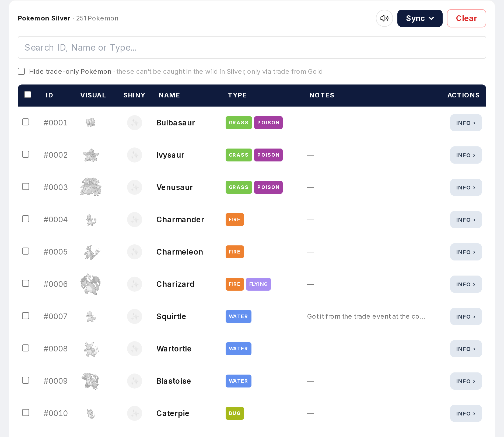The width and height of the screenshot is (504, 437).
Task: Click the Fire type badge for Charmander
Action: coord(234,220)
